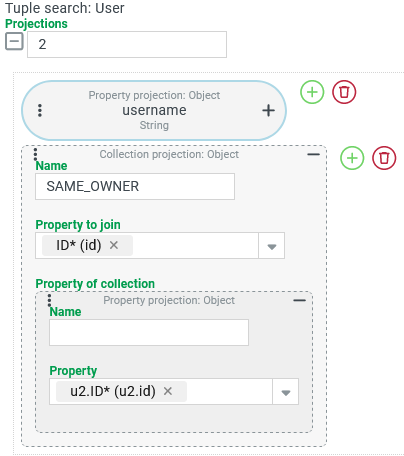Delete the Collection projection with trash icon
Image resolution: width=404 pixels, height=456 pixels.
(x=384, y=158)
